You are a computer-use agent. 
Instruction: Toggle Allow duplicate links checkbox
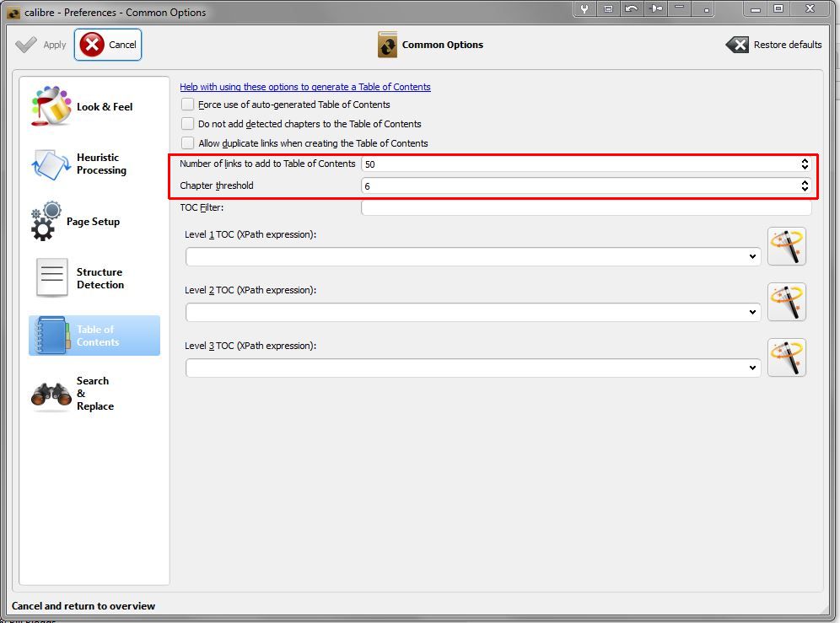(x=187, y=143)
